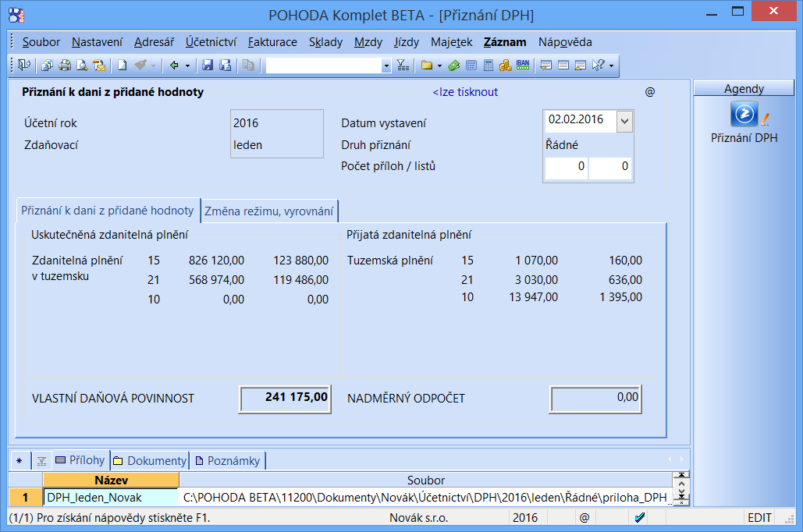Screen dimensions: 803x532
Task: Expand the empty toolbar combo box
Action: pyautogui.click(x=386, y=66)
